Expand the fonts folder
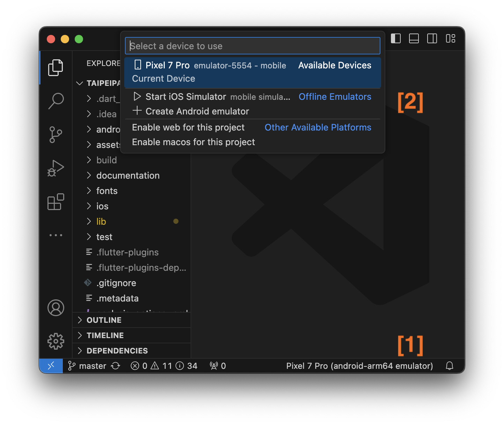The width and height of the screenshot is (504, 425). [x=132, y=191]
